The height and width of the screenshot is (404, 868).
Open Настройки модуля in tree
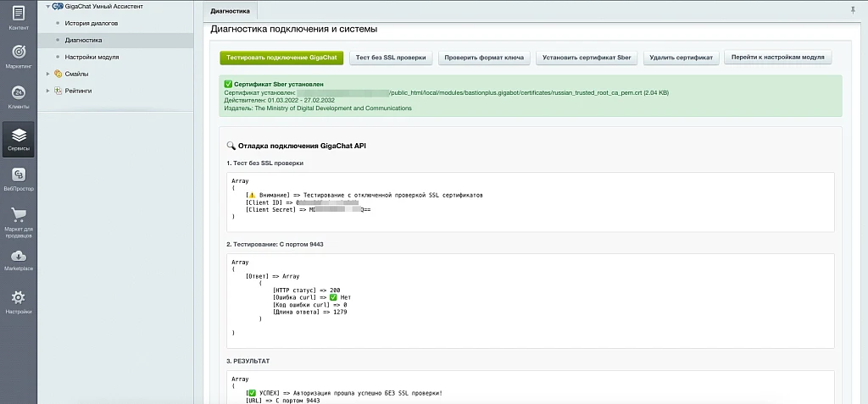[92, 57]
